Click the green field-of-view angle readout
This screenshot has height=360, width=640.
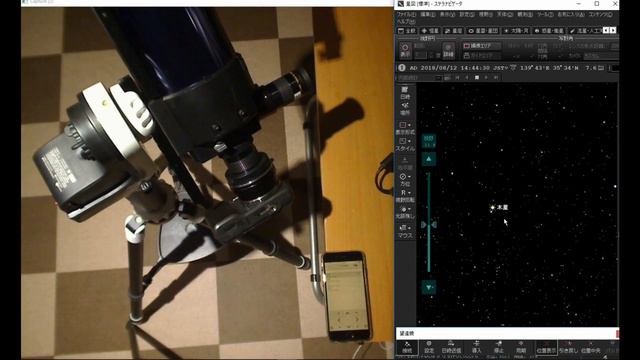(429, 141)
